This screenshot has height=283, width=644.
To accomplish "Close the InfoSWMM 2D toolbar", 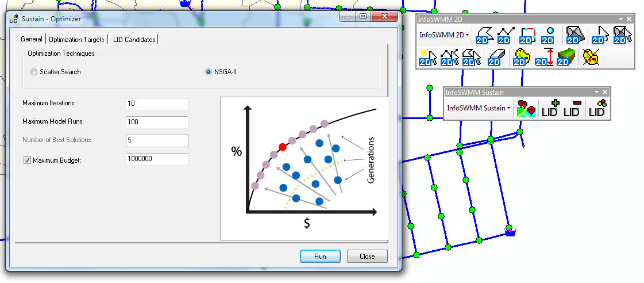I will (x=629, y=19).
